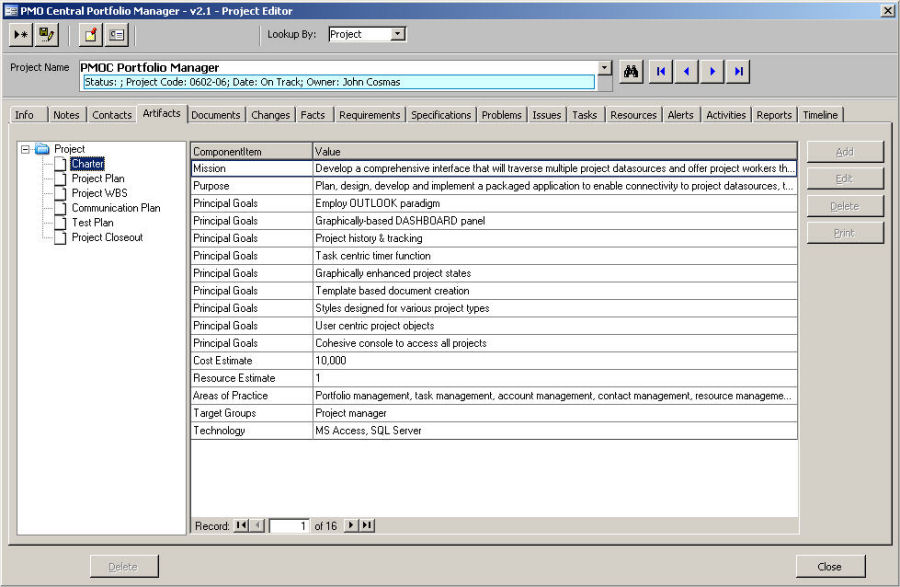Switch to the Info tab
This screenshot has height=587, width=900.
point(24,115)
